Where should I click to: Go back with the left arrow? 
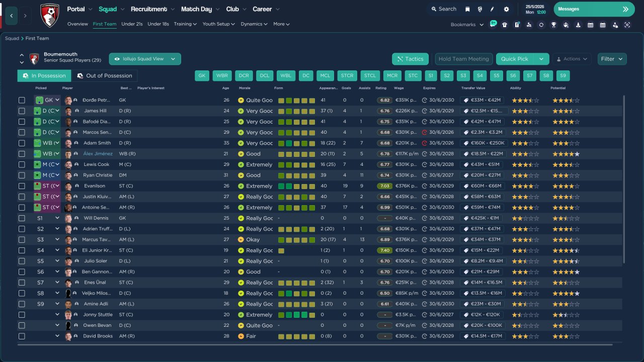(x=12, y=16)
